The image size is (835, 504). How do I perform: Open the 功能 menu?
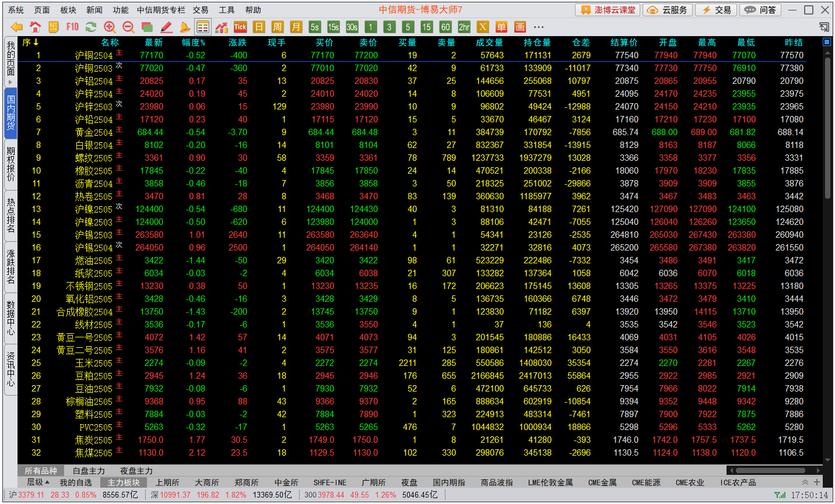pos(121,10)
